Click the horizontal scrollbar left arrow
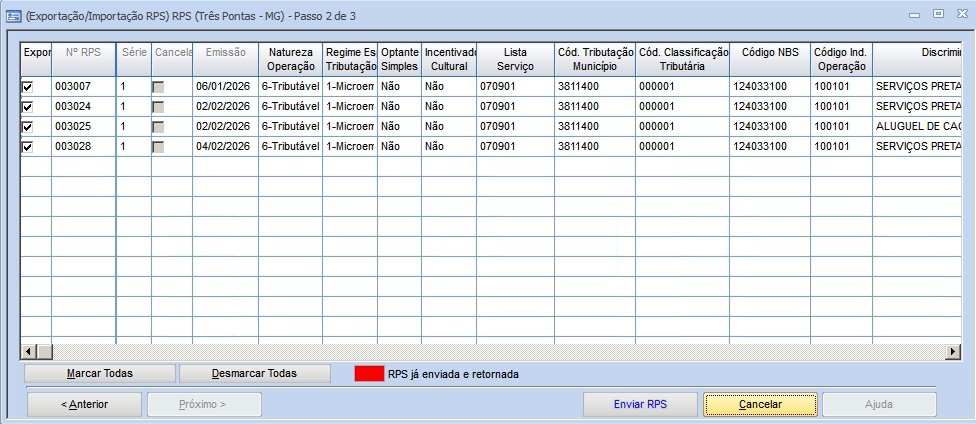The height and width of the screenshot is (424, 976). (x=29, y=352)
